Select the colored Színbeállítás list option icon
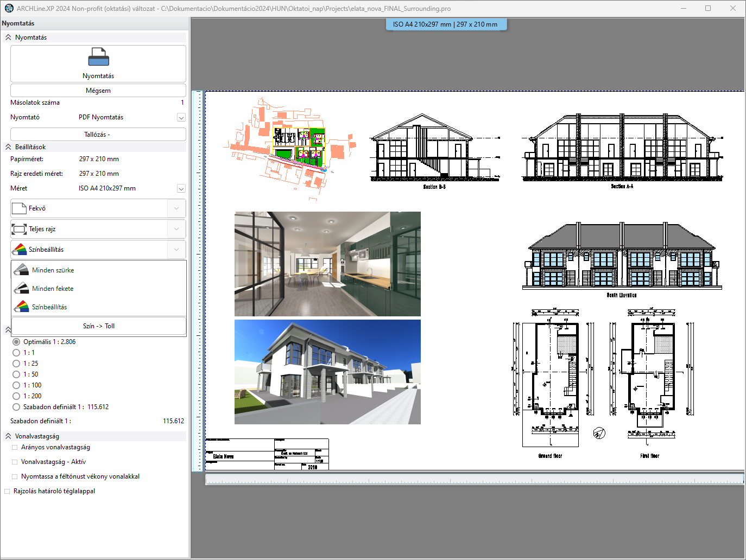Viewport: 746px width, 560px height. (x=21, y=307)
